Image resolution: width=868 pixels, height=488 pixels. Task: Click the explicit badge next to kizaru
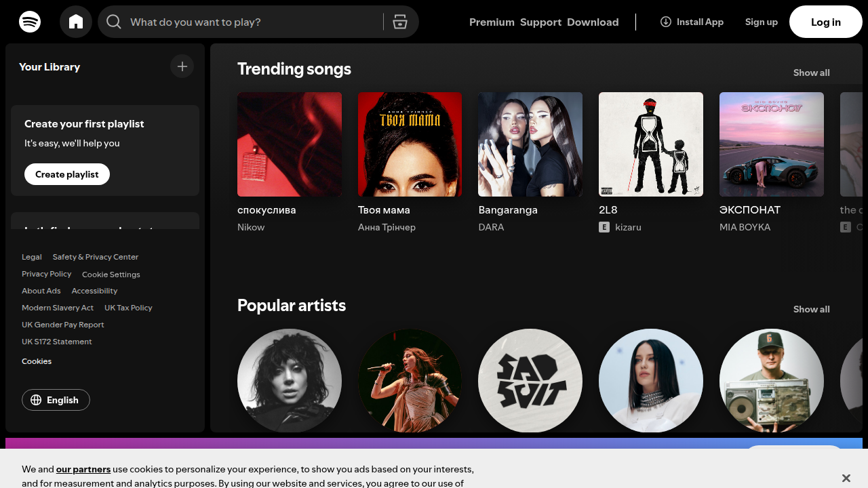[x=604, y=227]
